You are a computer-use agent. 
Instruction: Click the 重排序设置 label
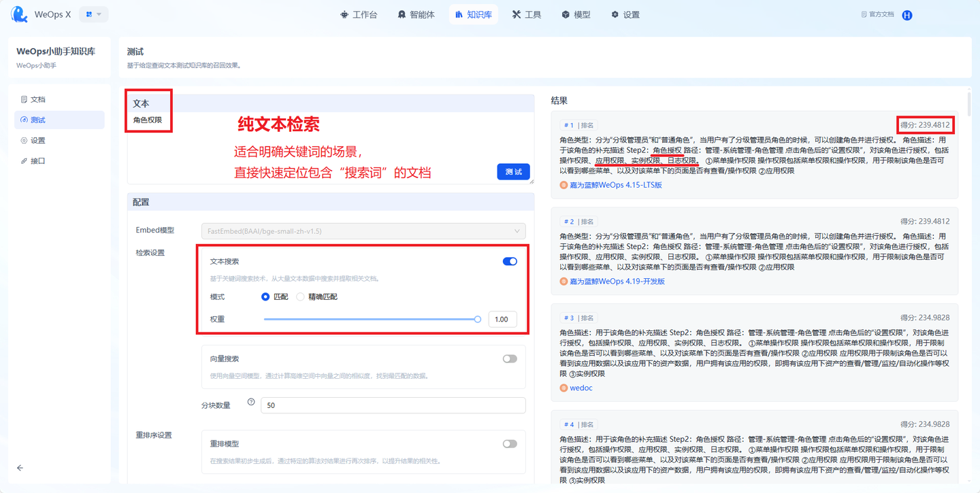click(x=154, y=435)
